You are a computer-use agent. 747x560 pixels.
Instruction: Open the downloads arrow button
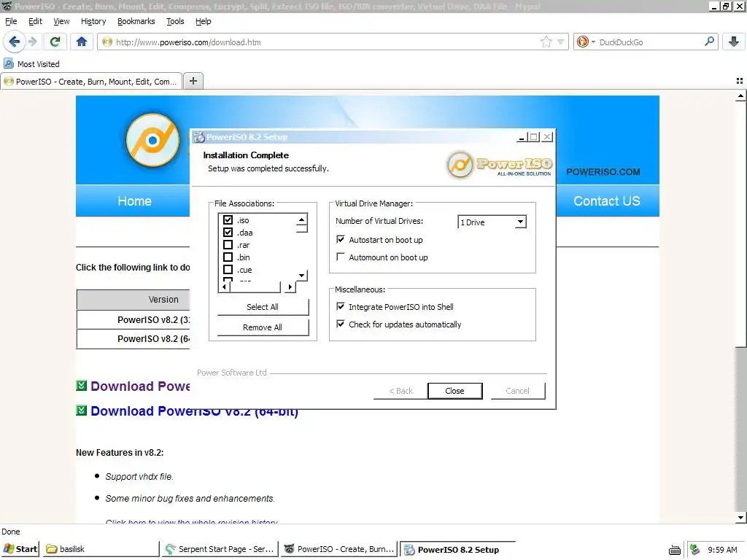[734, 42]
